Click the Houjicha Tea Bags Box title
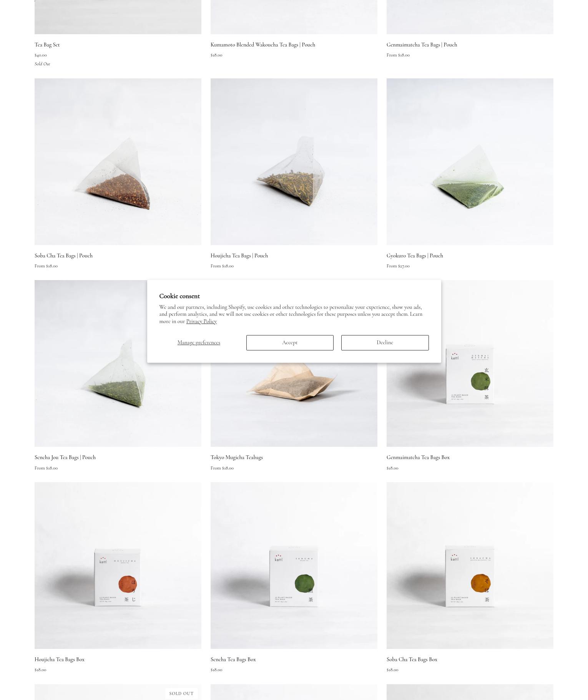The image size is (588, 700). click(60, 659)
